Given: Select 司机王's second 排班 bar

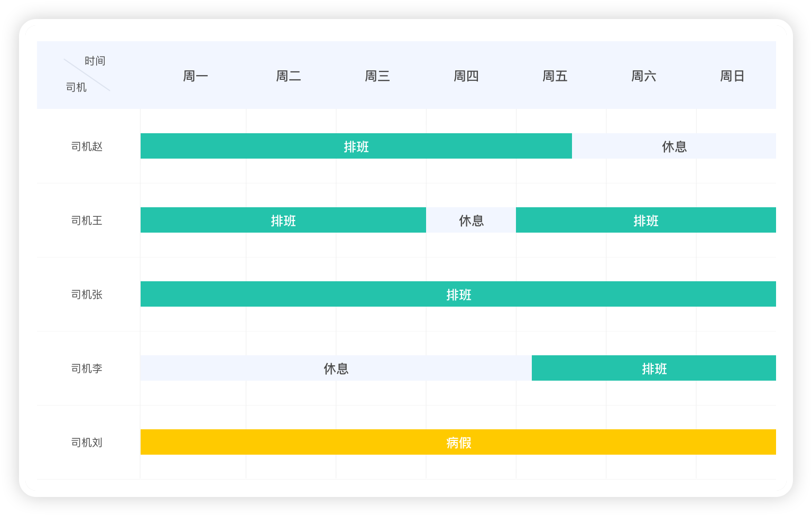Looking at the screenshot, I should (646, 220).
